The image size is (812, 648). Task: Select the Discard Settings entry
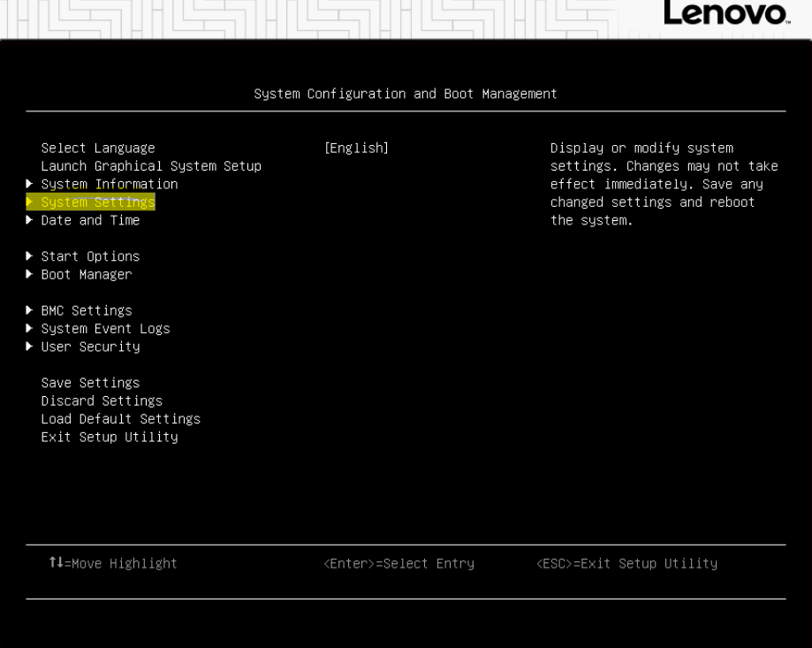pyautogui.click(x=102, y=401)
